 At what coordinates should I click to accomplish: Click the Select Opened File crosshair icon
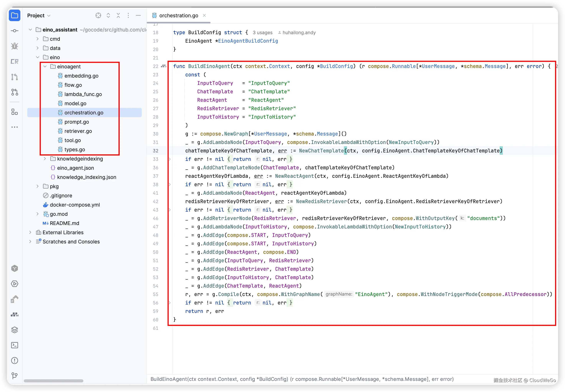point(98,16)
